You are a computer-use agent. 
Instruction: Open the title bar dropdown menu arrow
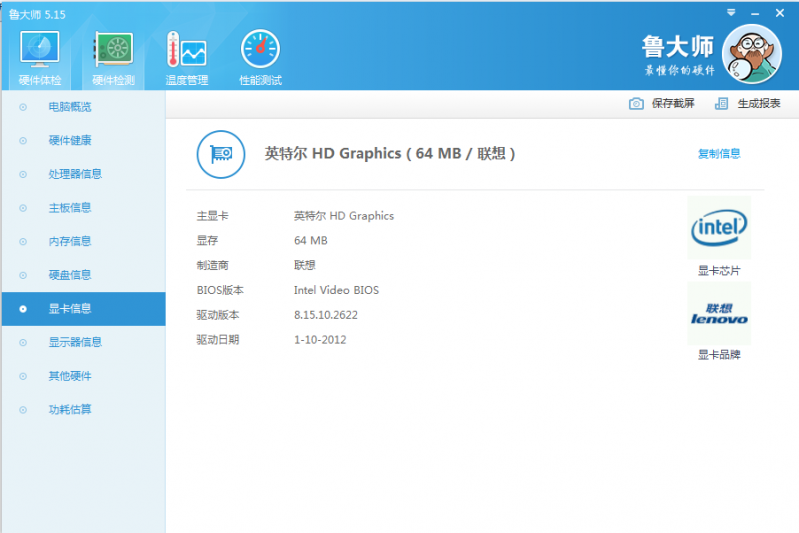point(731,13)
